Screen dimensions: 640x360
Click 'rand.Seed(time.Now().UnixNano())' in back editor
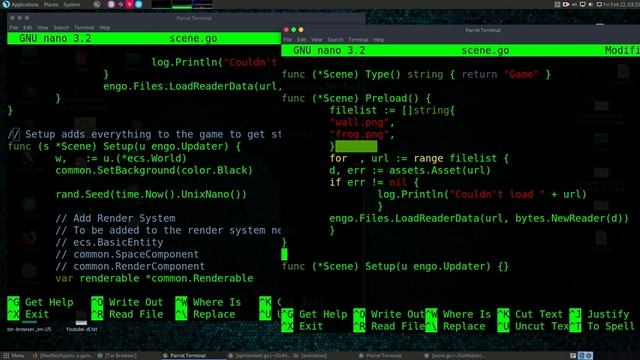coord(151,194)
